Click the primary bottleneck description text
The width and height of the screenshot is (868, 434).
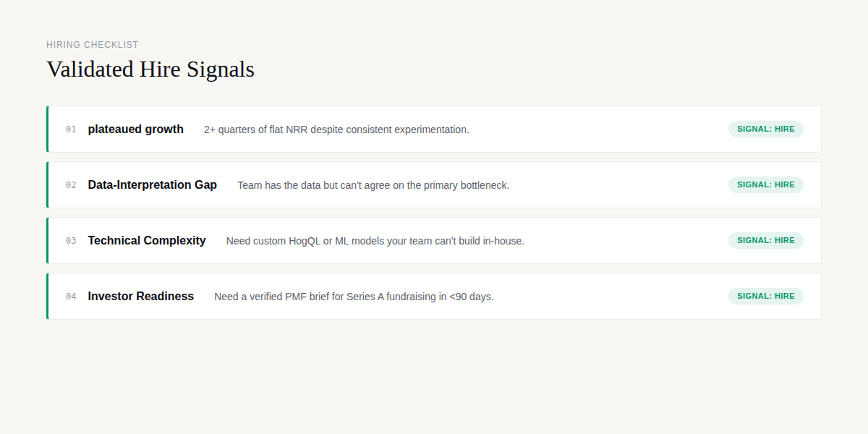click(x=373, y=185)
